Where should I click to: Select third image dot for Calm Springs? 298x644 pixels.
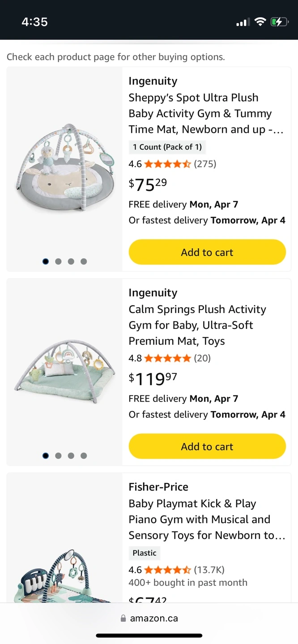tap(71, 456)
